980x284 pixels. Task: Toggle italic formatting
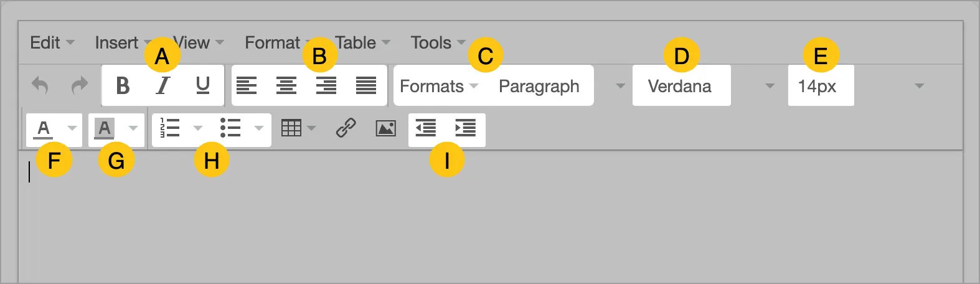(163, 85)
